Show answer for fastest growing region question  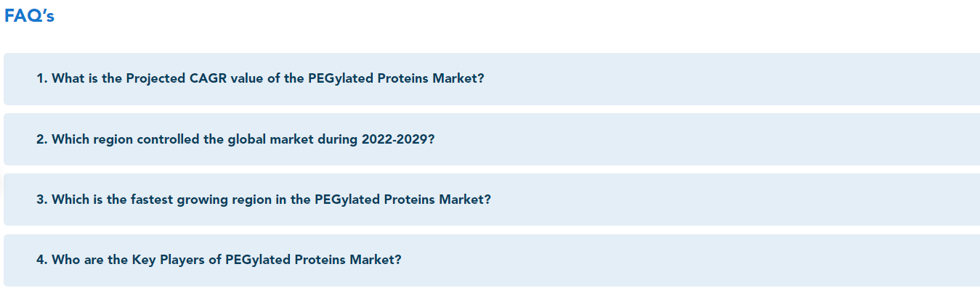pos(492,199)
